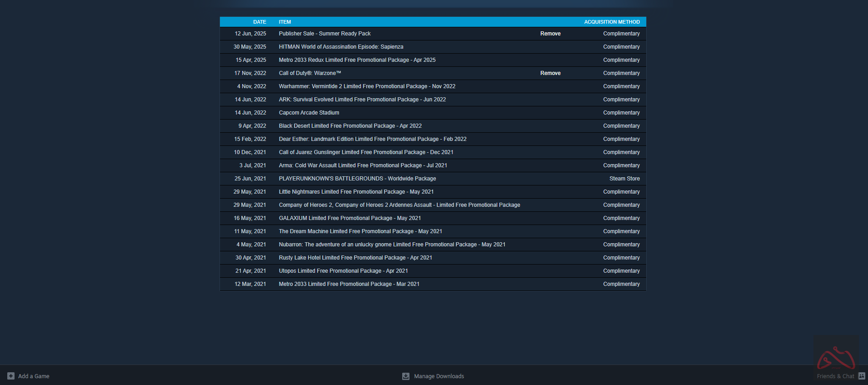868x385 pixels.
Task: Click the Metro 2033 Redux Apr 2025 entry
Action: [357, 60]
